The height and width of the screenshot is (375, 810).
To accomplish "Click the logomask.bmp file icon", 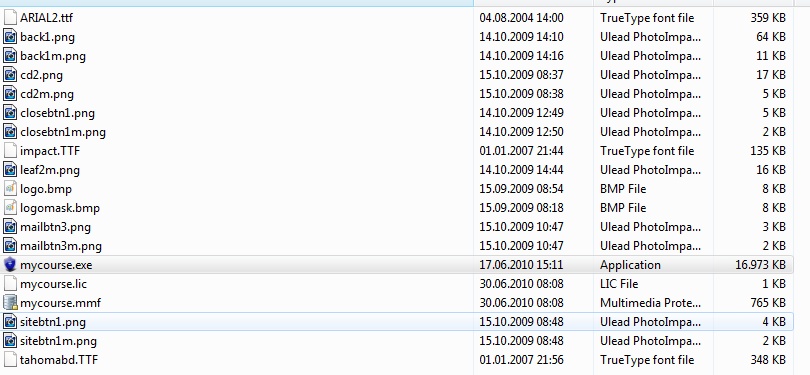I will [10, 208].
